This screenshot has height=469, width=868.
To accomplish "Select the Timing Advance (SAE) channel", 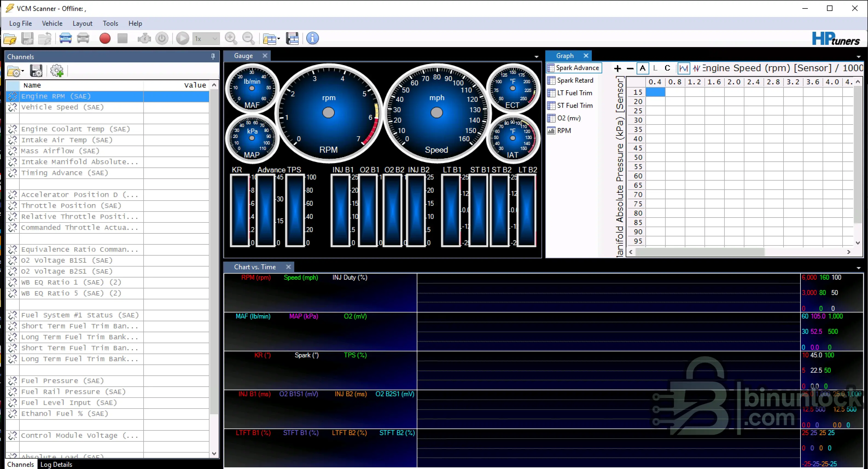I will (107, 173).
